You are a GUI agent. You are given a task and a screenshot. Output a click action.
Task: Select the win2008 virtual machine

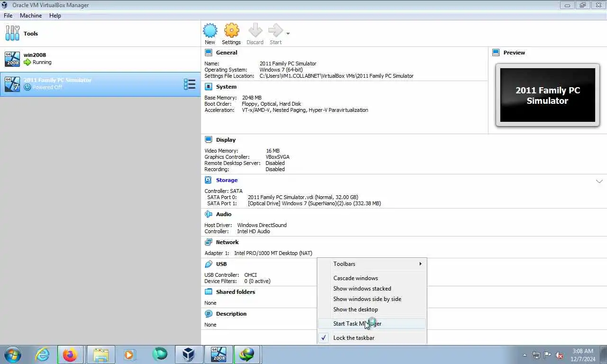click(x=101, y=59)
